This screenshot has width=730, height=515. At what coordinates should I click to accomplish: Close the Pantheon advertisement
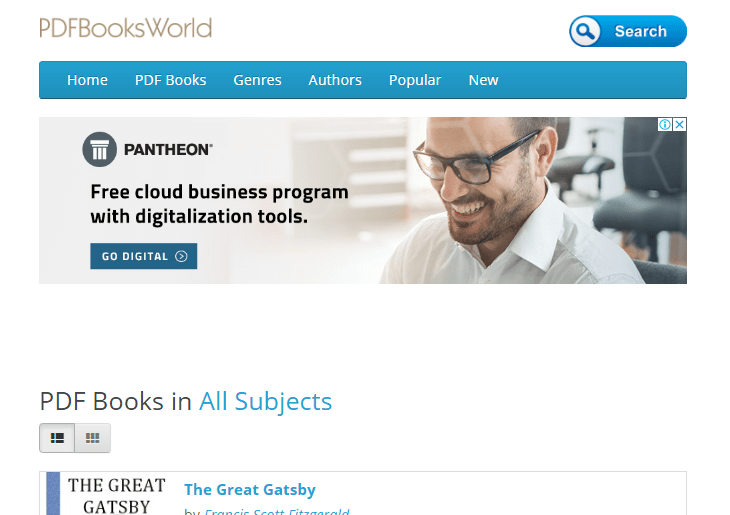tap(679, 124)
